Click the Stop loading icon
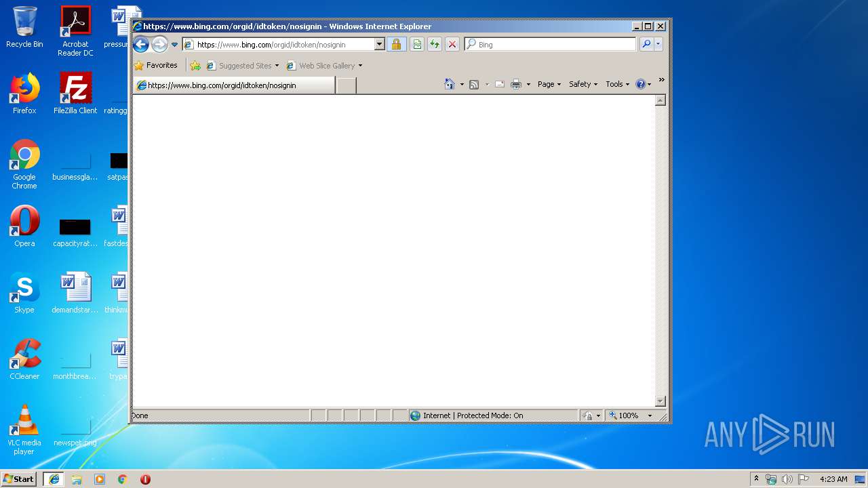This screenshot has height=488, width=868. pos(452,45)
